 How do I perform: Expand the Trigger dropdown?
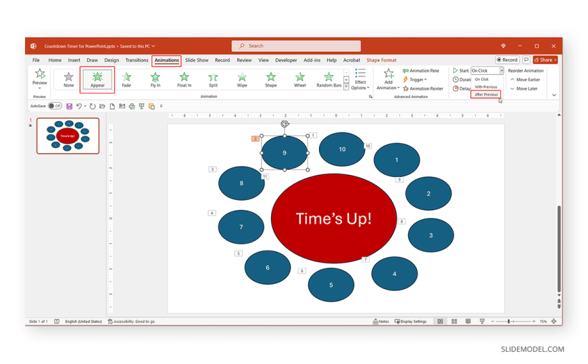415,80
